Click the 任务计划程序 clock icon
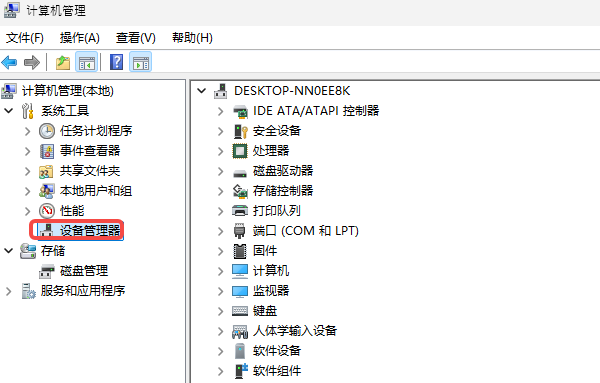This screenshot has height=383, width=600. [47, 131]
